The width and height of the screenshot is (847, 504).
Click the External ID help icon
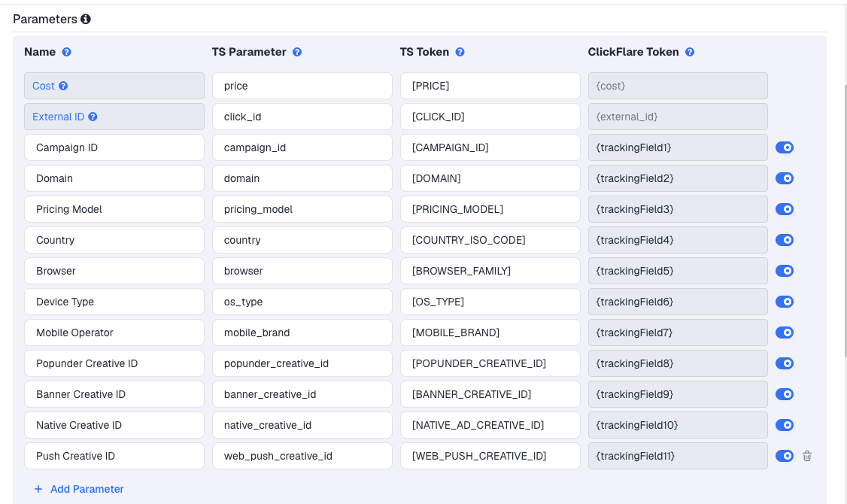click(x=93, y=117)
